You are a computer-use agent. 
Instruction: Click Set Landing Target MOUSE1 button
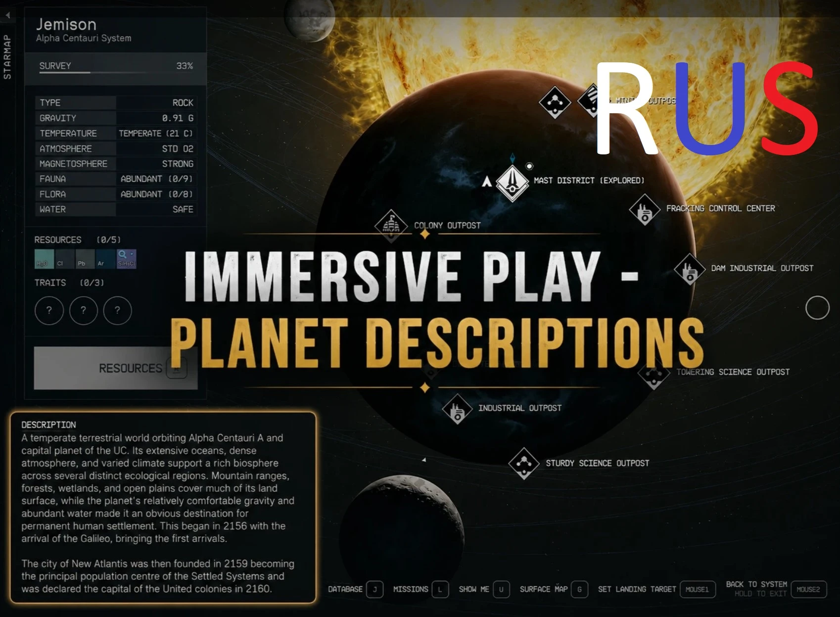[698, 589]
